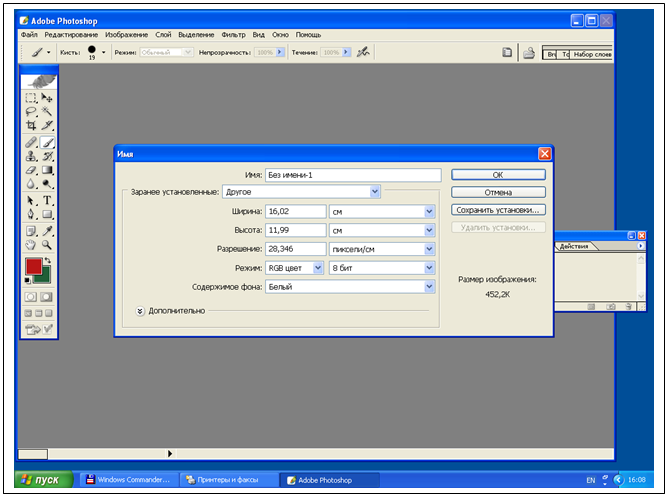
Task: Select the Eraser tool
Action: point(31,170)
